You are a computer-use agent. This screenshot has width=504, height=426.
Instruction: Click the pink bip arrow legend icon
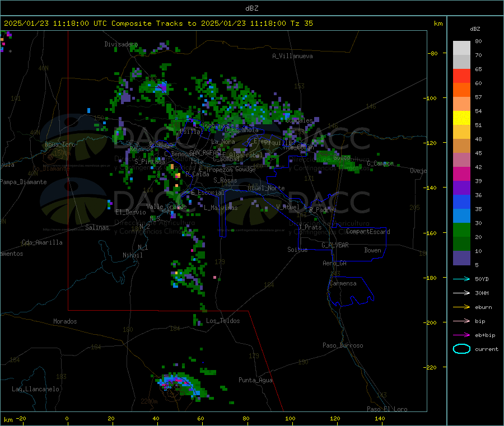point(461,321)
